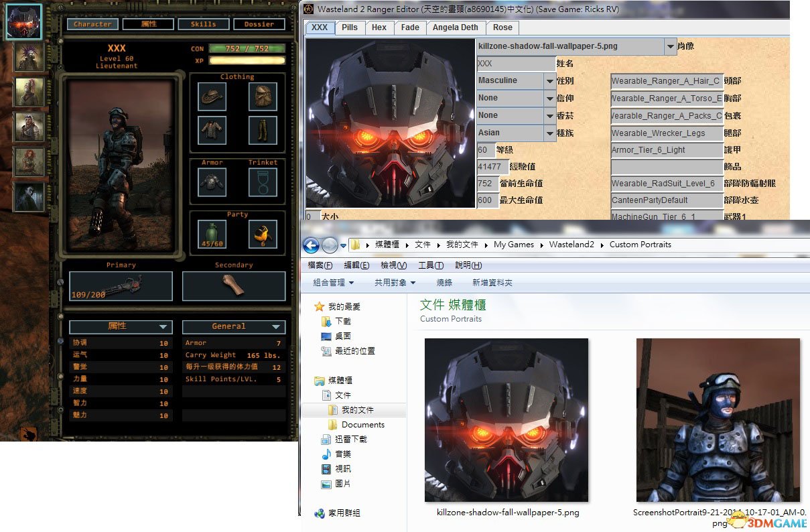Click the 姓名 name field containing XXX
The image size is (810, 532).
tap(516, 64)
